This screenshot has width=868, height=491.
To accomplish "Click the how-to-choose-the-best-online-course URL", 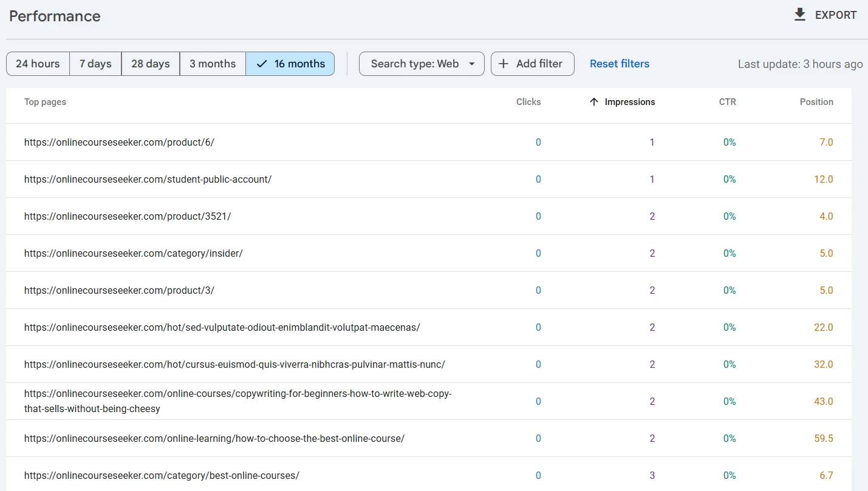I will click(214, 438).
